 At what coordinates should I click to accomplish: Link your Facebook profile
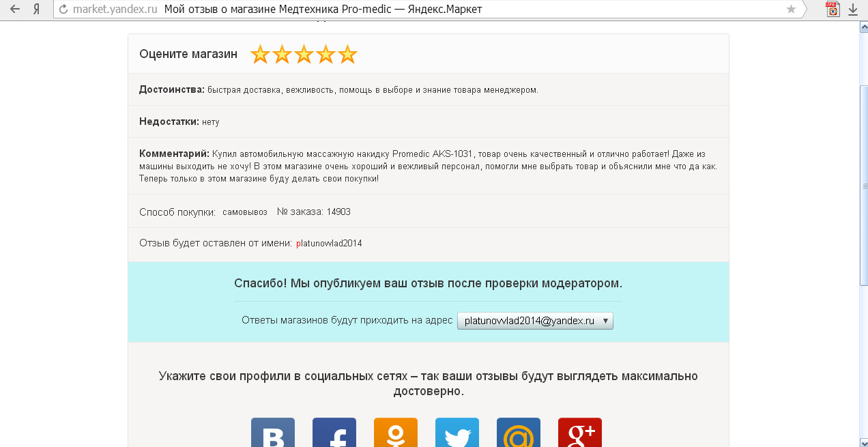334,433
